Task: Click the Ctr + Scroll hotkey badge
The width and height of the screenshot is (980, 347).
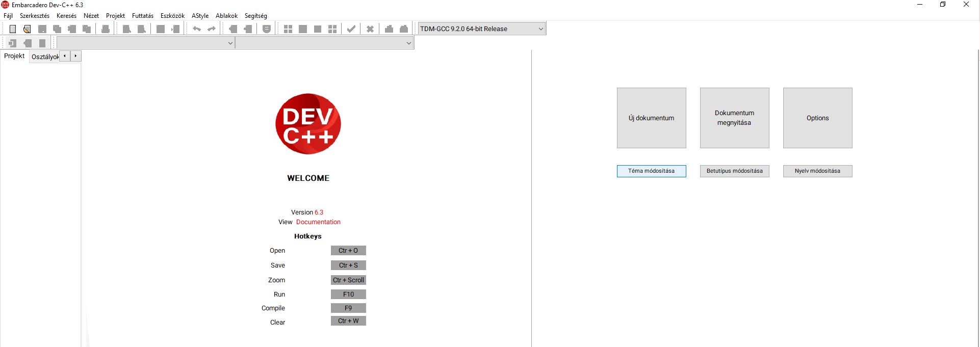Action: (x=348, y=280)
